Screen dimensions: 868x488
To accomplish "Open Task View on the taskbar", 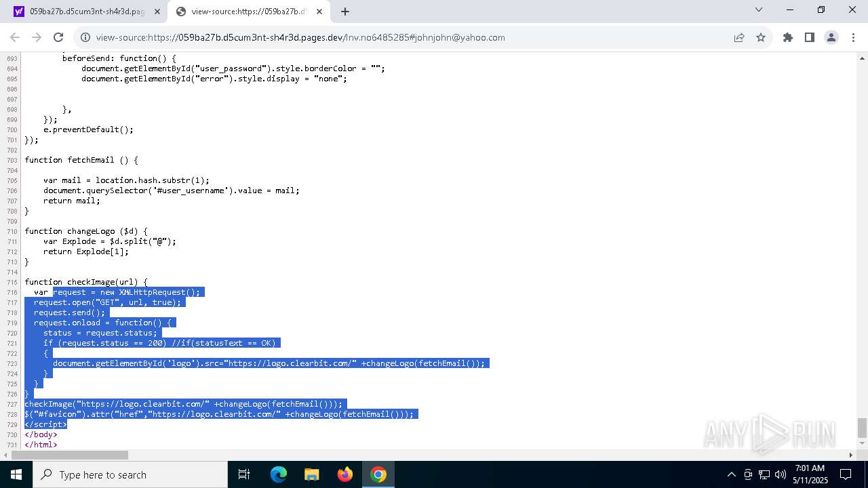I will (x=244, y=474).
